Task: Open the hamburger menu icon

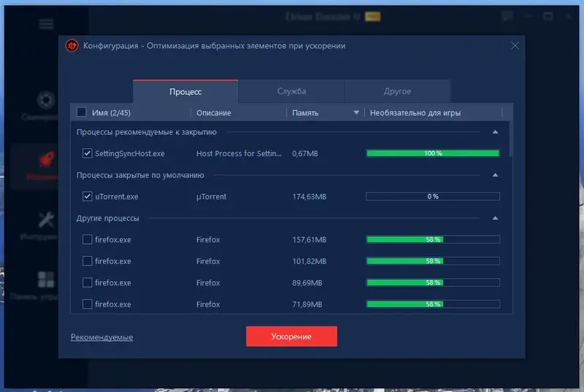Action: (x=46, y=24)
